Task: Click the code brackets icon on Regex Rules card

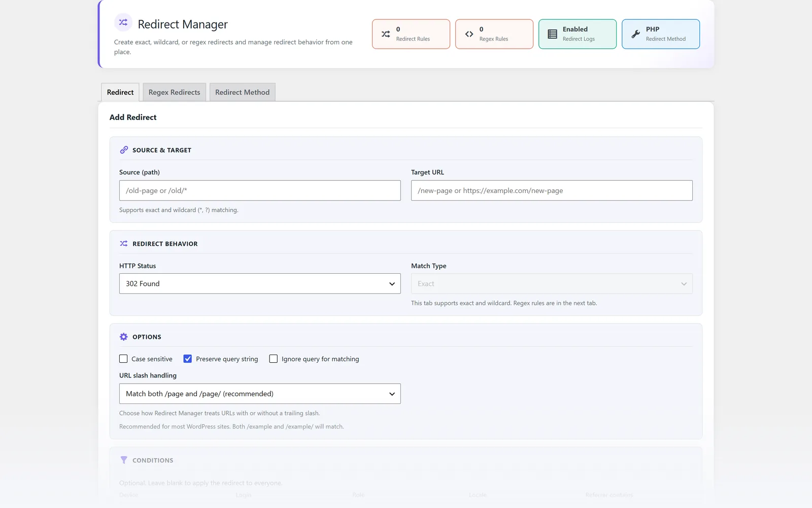Action: 469,34
